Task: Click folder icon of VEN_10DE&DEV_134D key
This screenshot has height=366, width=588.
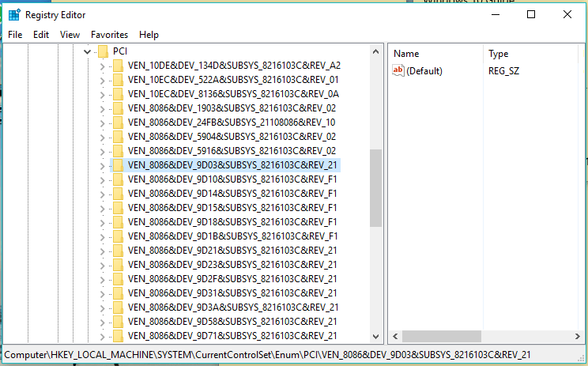Action: pos(117,66)
